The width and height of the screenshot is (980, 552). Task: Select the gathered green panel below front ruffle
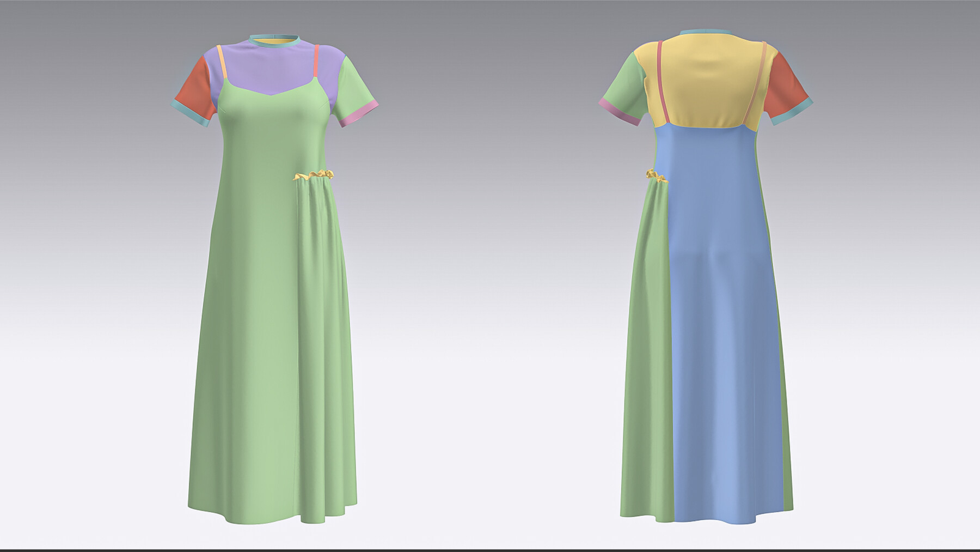(x=324, y=327)
